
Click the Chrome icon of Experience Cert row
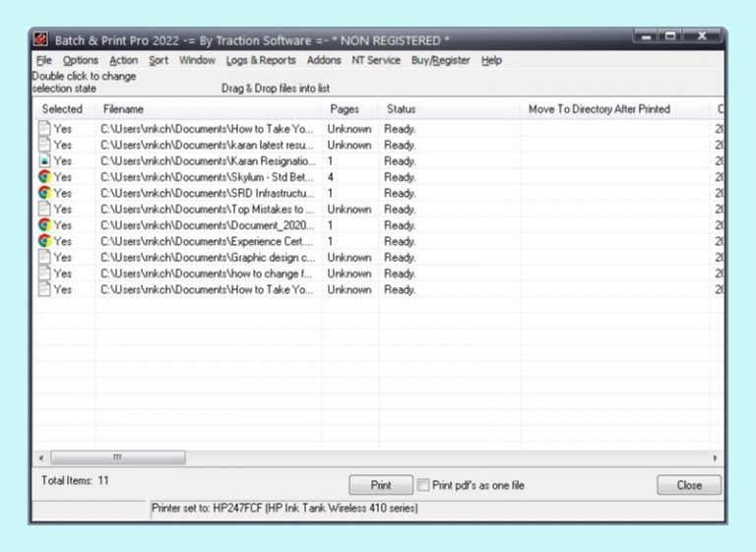click(x=44, y=241)
